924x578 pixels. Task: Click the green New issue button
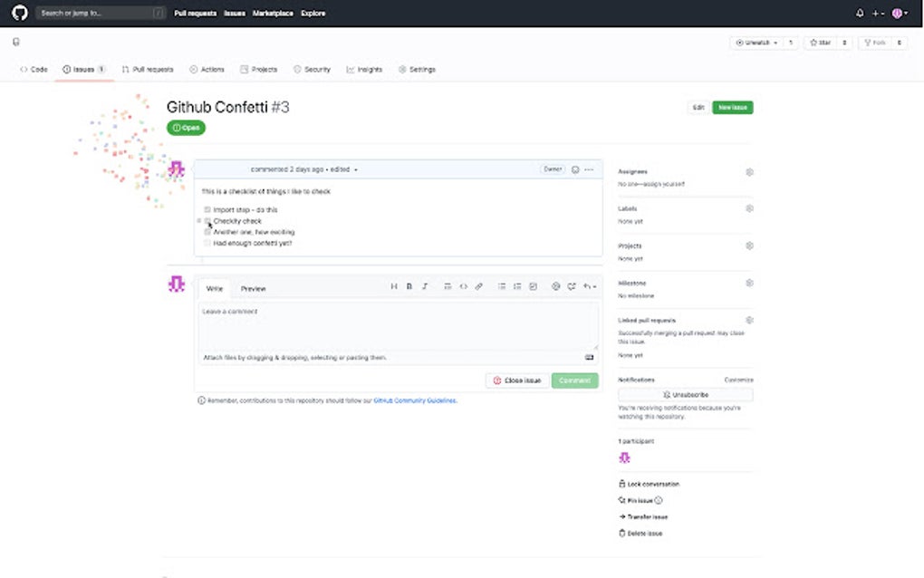pos(733,107)
